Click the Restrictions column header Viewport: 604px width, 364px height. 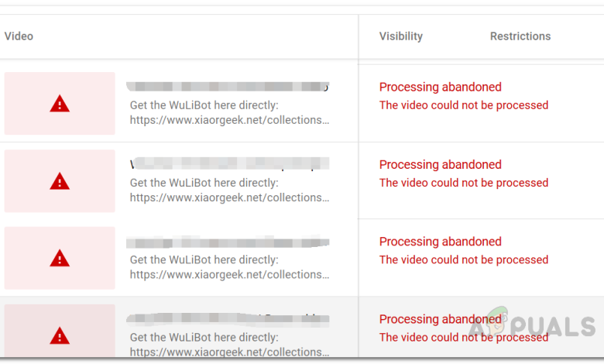520,36
